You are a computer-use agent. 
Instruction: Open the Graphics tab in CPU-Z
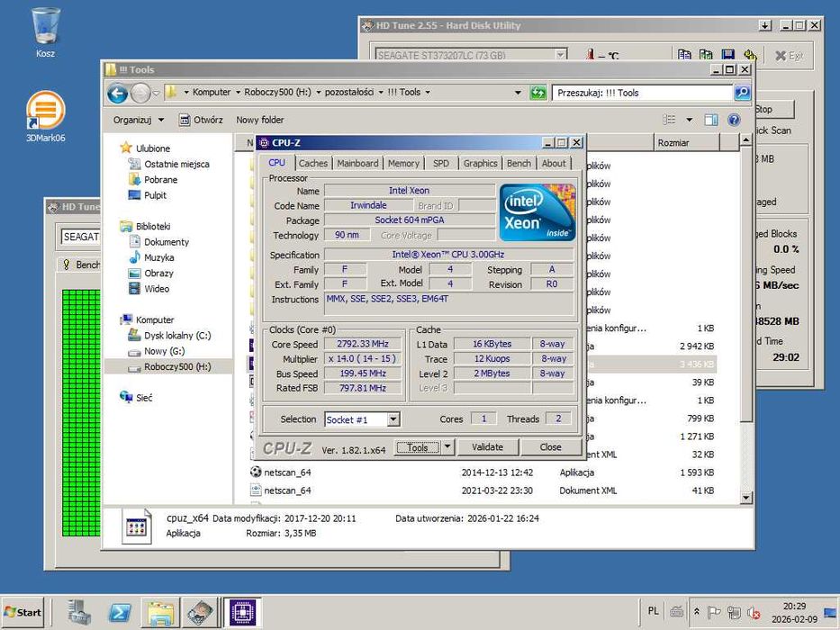tap(480, 164)
